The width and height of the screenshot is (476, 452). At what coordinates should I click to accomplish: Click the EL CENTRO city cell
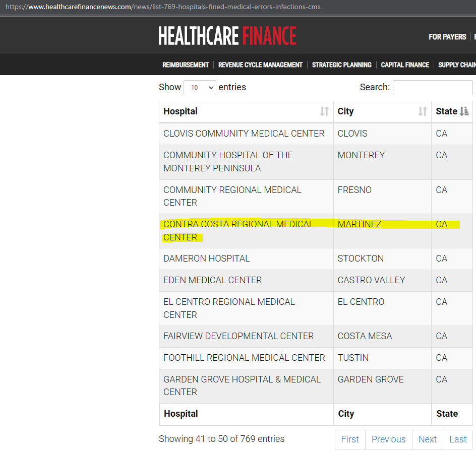(x=382, y=308)
